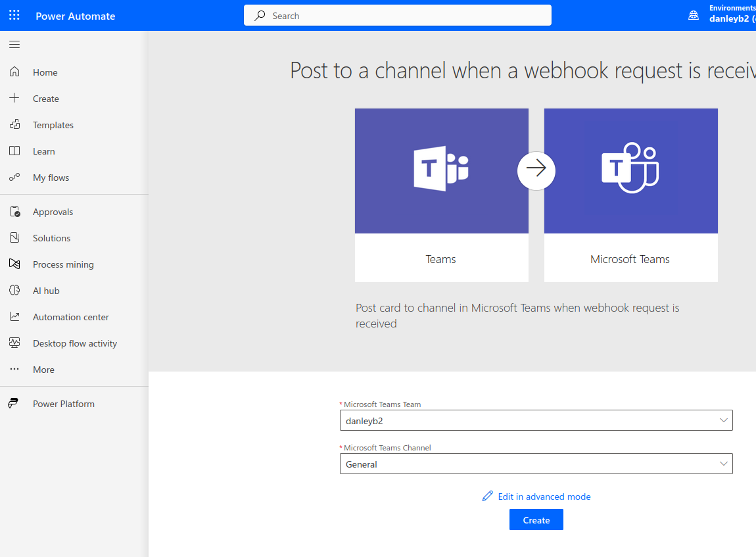Expand the Microsoft Teams Team dropdown

723,420
